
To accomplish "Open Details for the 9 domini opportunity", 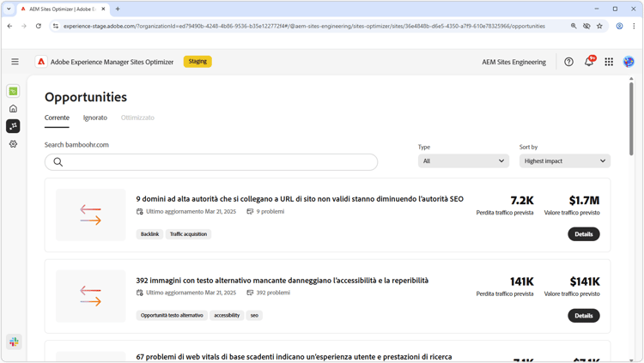I will [584, 234].
